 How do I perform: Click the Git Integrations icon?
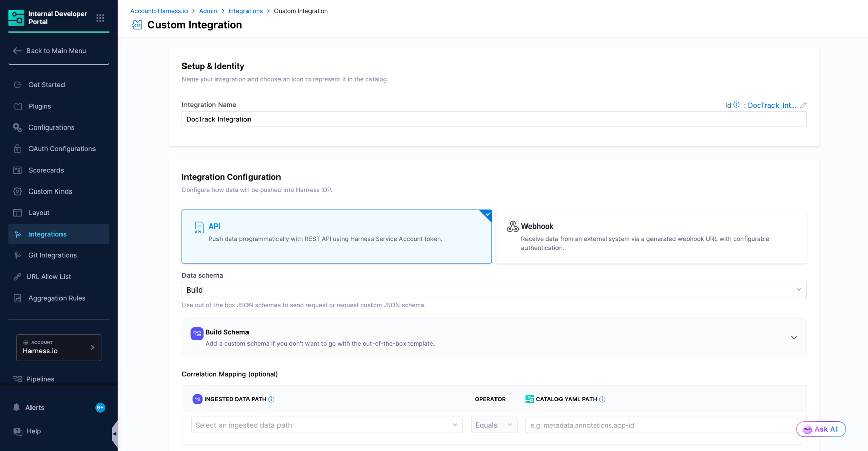pyautogui.click(x=18, y=255)
